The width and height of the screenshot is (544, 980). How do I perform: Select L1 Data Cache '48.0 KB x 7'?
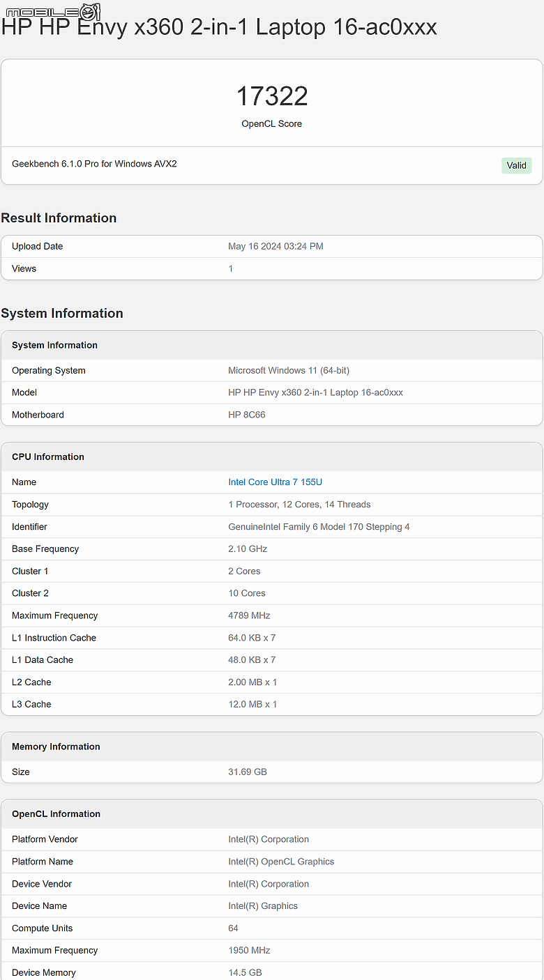tap(252, 661)
